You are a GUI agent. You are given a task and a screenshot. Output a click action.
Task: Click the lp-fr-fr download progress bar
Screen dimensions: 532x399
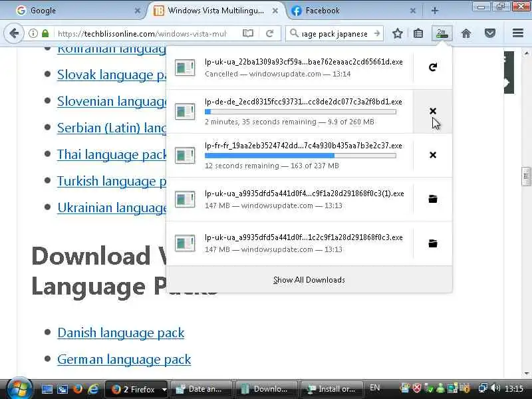tap(301, 156)
